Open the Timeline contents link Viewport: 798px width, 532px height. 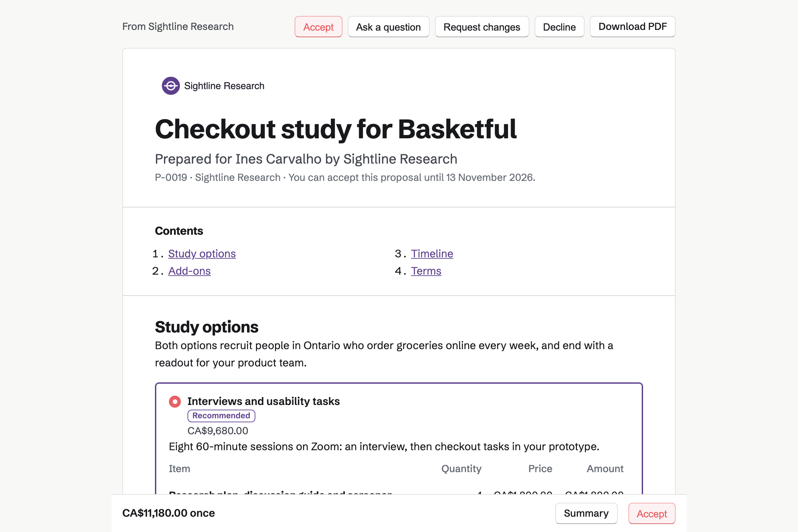coord(432,253)
